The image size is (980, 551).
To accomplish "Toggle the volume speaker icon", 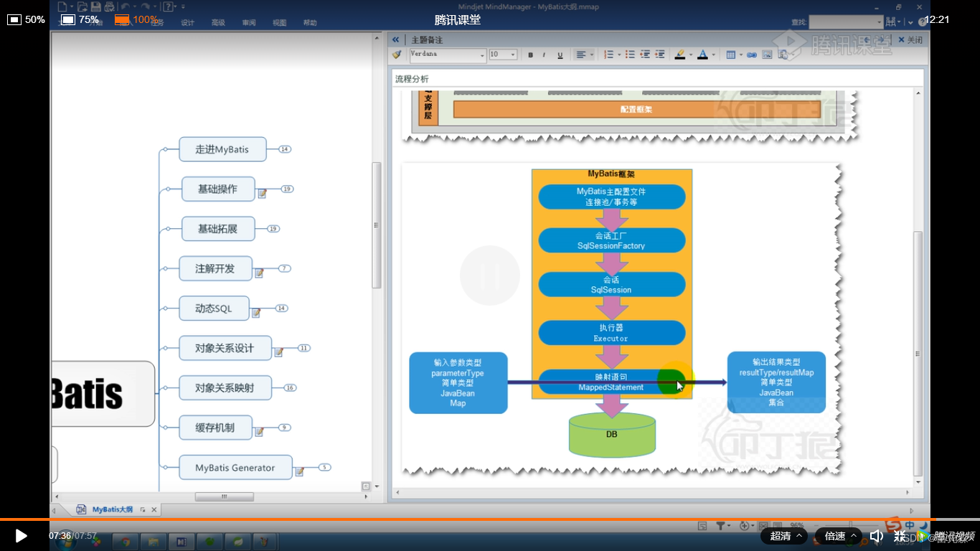I will [x=876, y=536].
